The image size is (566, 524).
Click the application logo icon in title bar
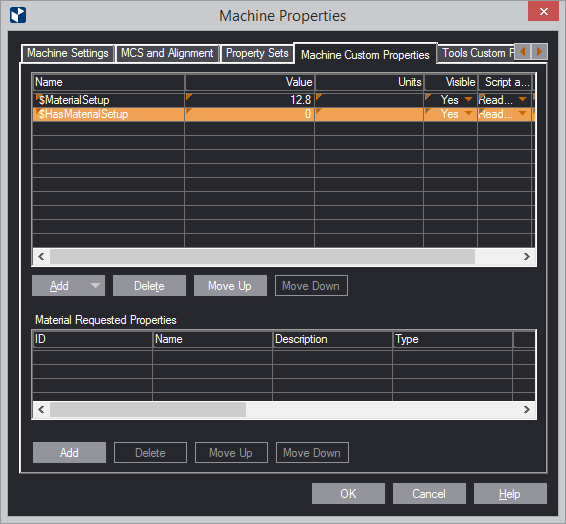18,16
